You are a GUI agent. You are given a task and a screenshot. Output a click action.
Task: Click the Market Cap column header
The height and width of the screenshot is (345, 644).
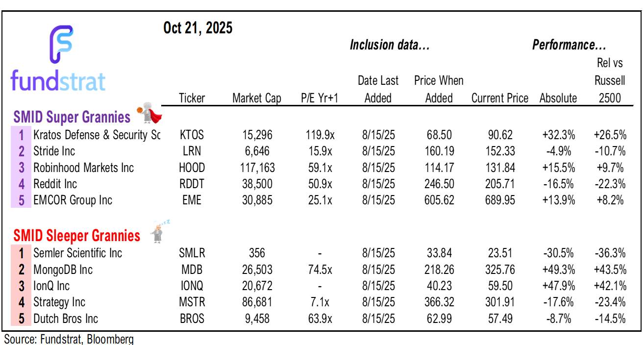point(256,98)
